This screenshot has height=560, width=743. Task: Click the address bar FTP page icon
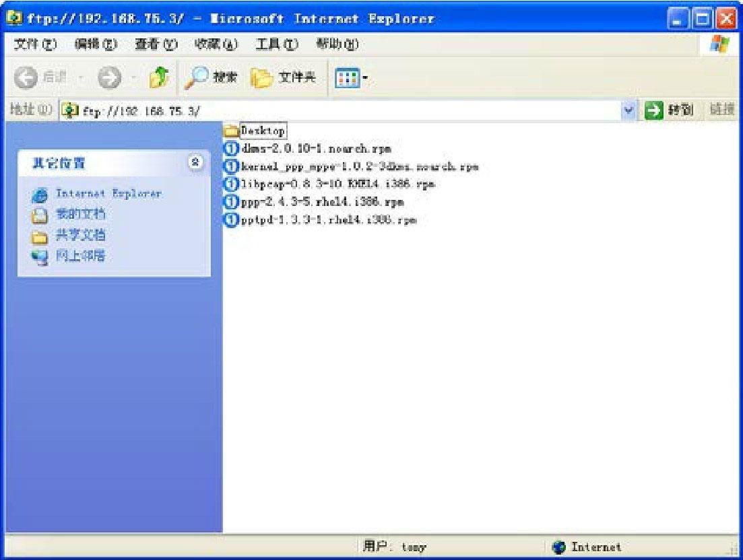pyautogui.click(x=70, y=110)
